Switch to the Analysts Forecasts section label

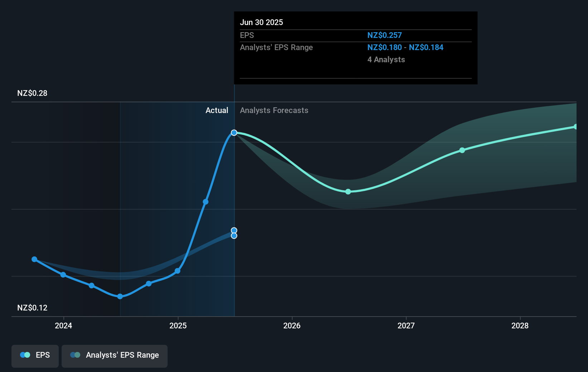coord(274,110)
